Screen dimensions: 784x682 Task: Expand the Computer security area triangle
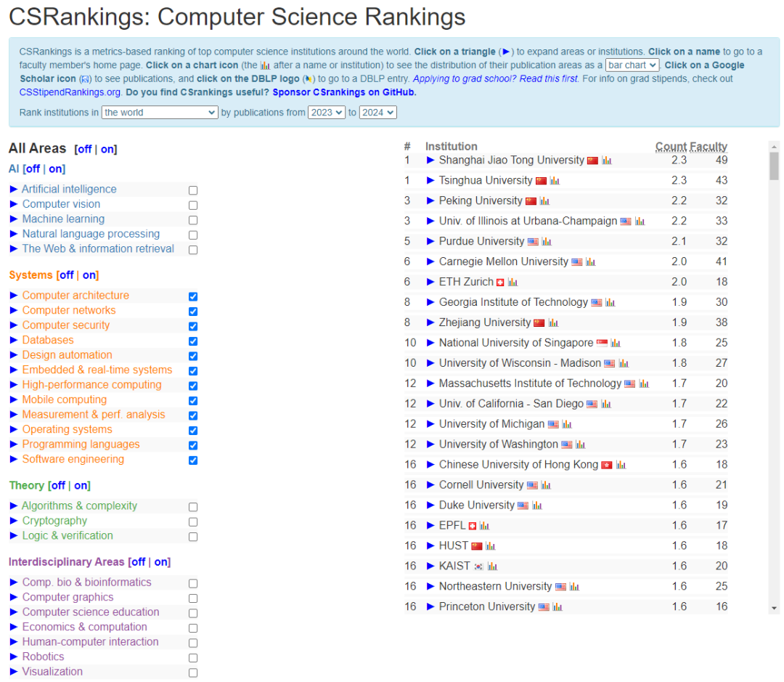click(14, 325)
